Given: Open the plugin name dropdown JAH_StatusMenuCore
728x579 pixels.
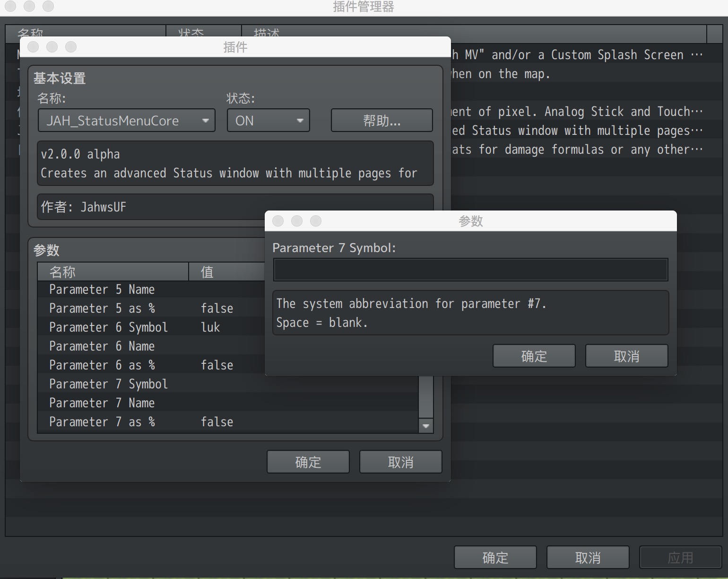Looking at the screenshot, I should [x=127, y=121].
